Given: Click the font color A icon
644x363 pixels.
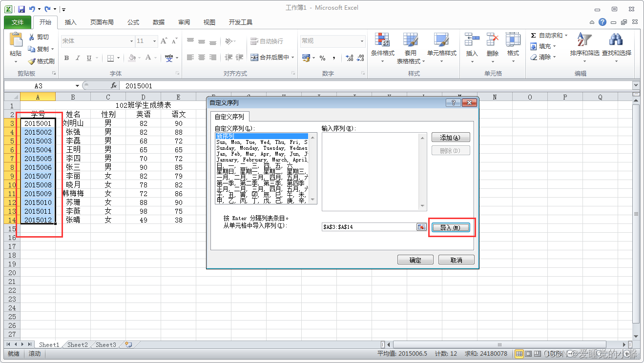Looking at the screenshot, I should tap(148, 58).
